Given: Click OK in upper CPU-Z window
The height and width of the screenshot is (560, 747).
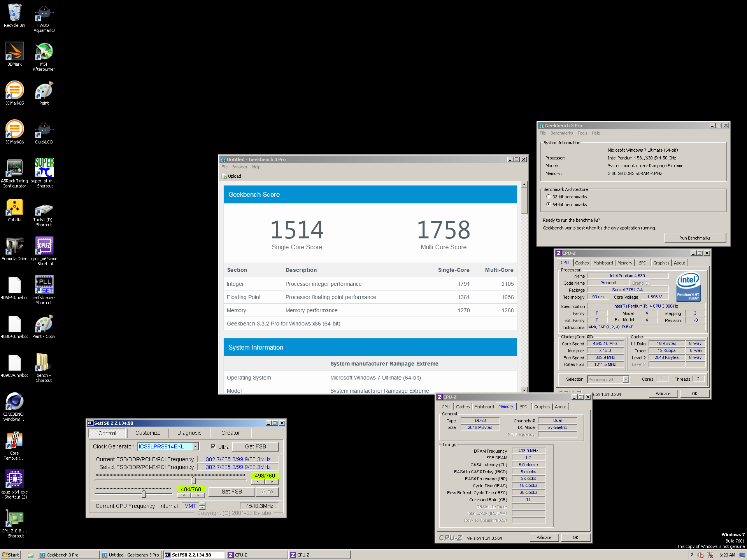Looking at the screenshot, I should pos(694,394).
